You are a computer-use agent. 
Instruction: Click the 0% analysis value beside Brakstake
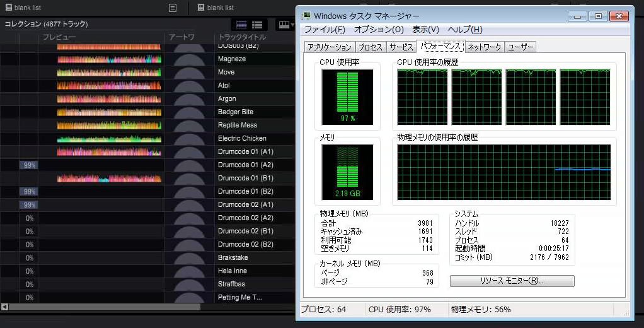(29, 258)
